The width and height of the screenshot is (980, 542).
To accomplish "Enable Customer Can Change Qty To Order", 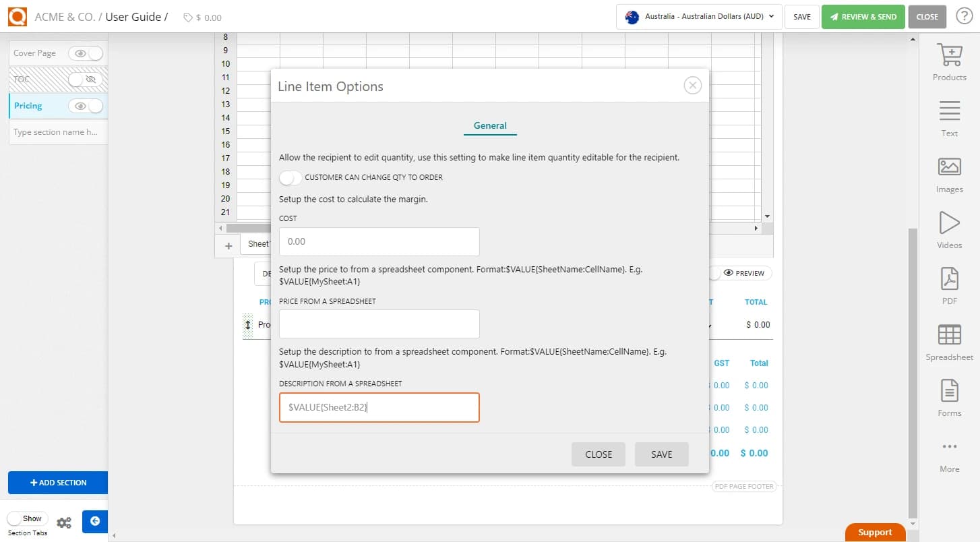I will [290, 177].
